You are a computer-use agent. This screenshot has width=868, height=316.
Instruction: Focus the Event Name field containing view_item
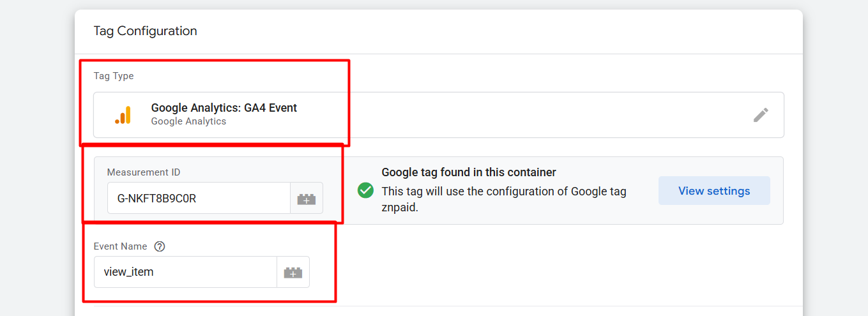pos(185,273)
